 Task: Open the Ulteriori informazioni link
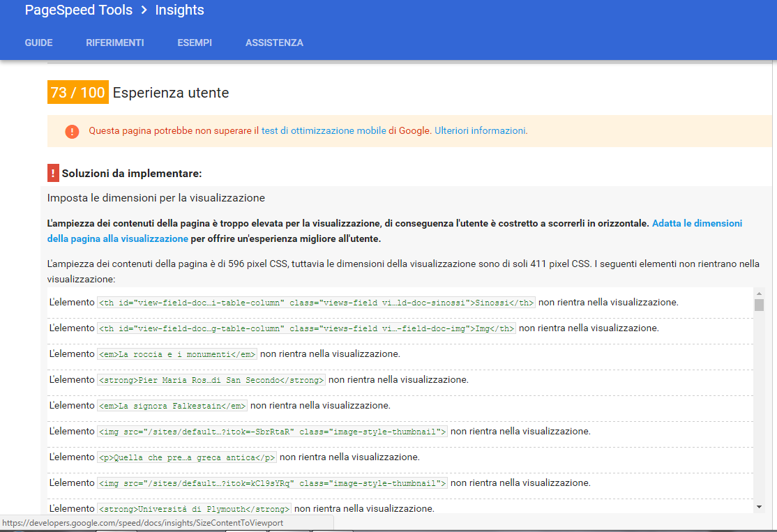[481, 130]
